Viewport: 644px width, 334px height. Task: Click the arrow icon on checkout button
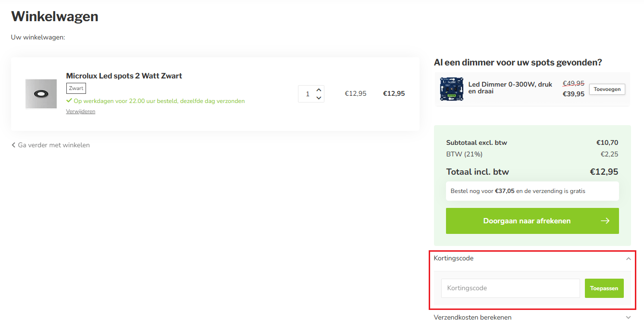tap(605, 221)
